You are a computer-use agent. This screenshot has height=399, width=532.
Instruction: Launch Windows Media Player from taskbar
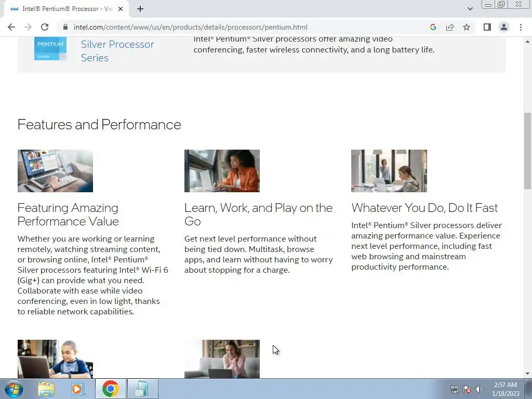77,389
